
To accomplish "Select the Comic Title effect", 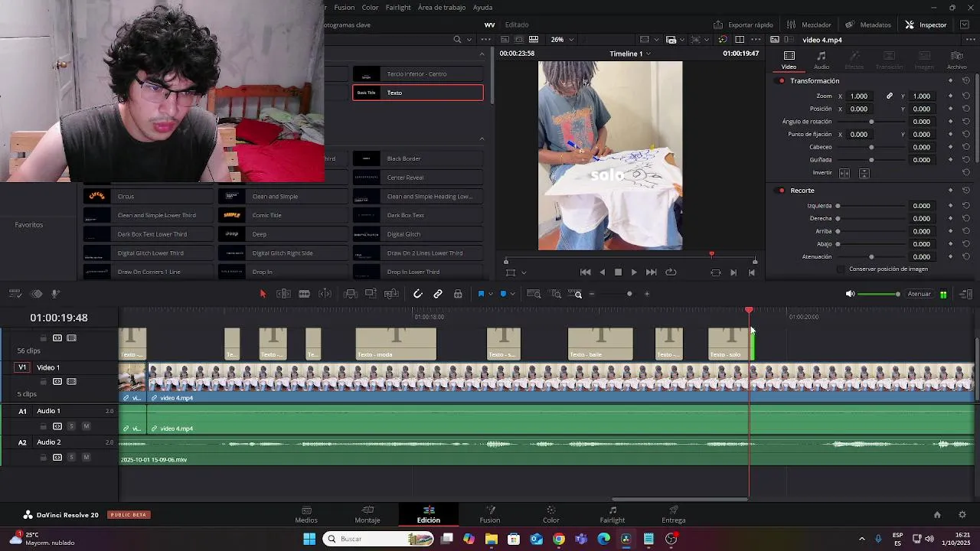I will pyautogui.click(x=283, y=215).
